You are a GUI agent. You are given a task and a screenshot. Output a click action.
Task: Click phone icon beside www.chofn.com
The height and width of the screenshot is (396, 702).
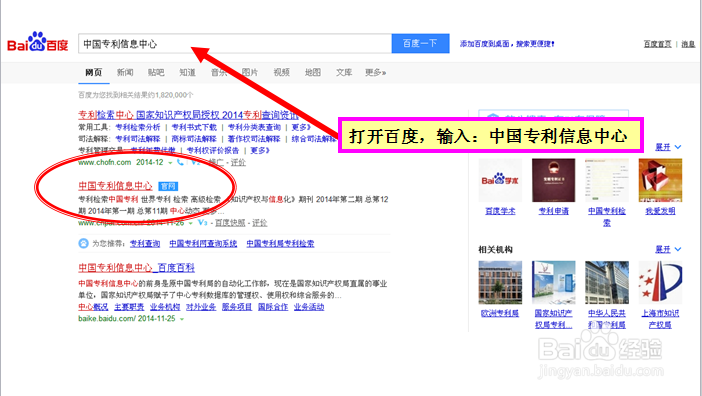180,162
